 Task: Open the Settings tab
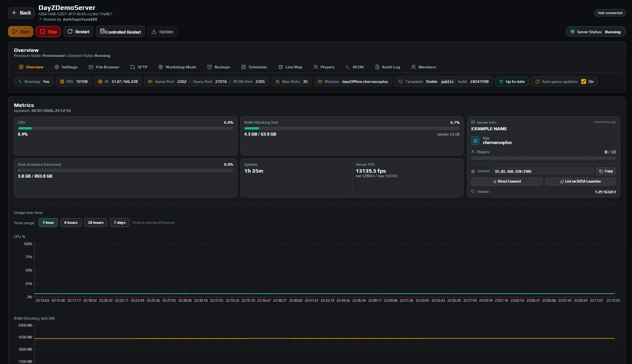(66, 67)
